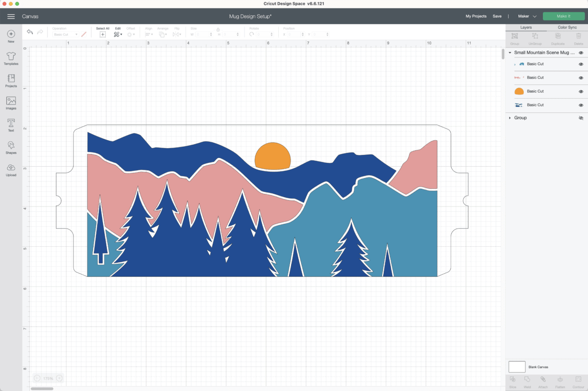
Task: Open My Projects link
Action: [x=476, y=16]
